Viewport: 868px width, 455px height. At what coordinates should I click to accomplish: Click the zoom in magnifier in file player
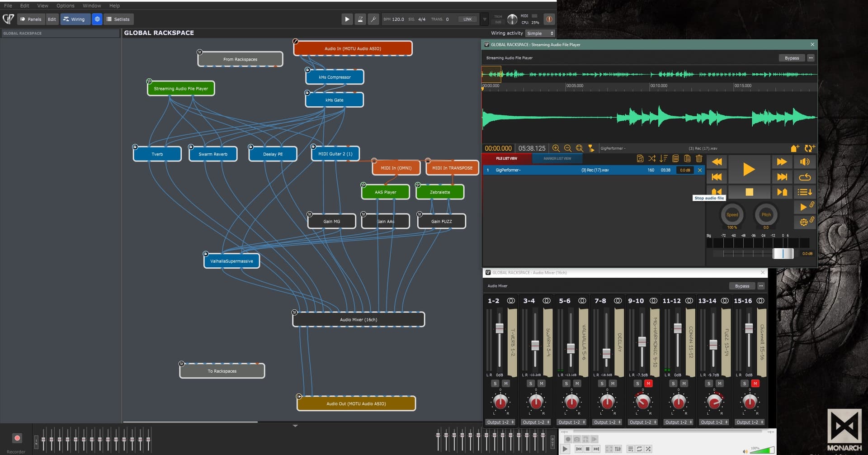coord(556,148)
